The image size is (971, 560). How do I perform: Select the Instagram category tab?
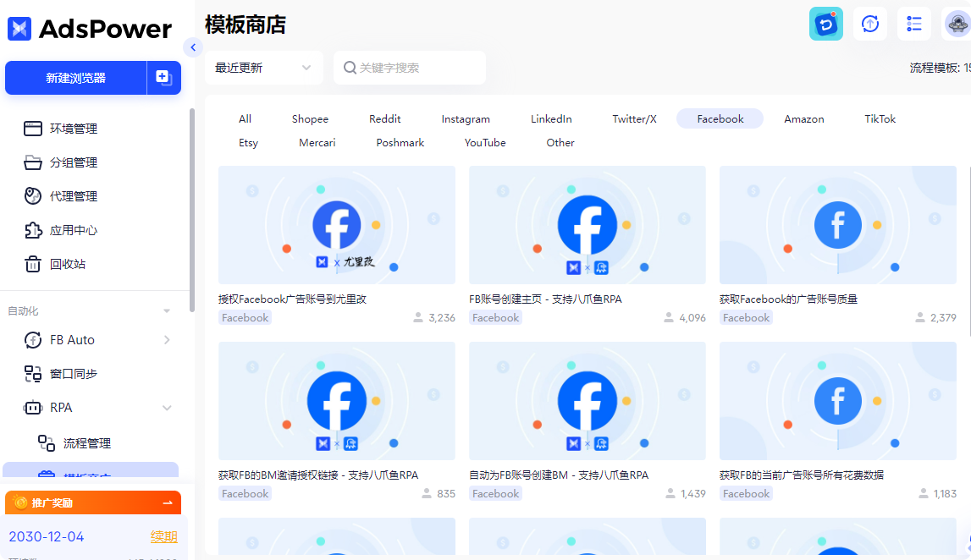(466, 118)
